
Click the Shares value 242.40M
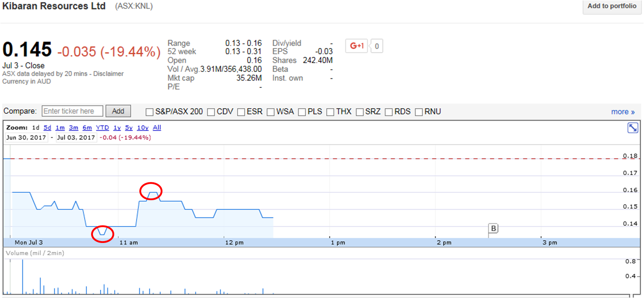(317, 61)
